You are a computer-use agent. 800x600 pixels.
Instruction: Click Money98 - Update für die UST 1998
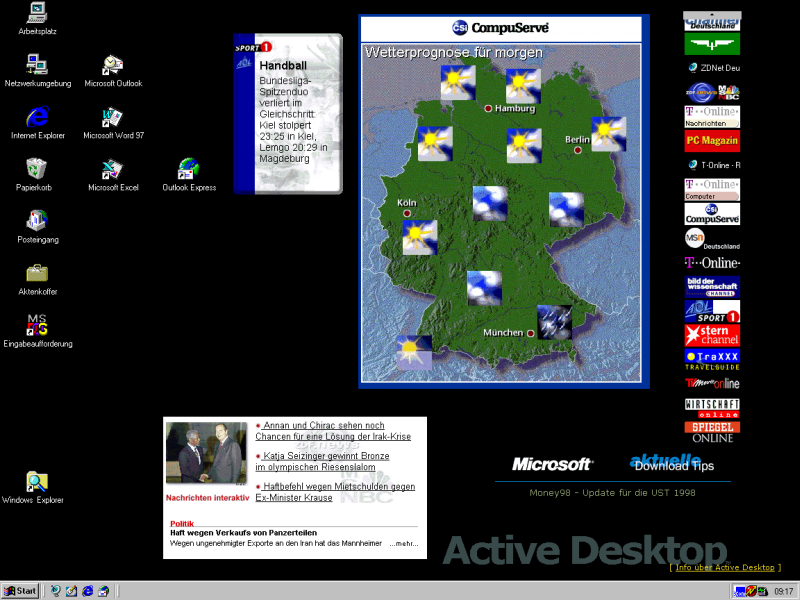[612, 493]
